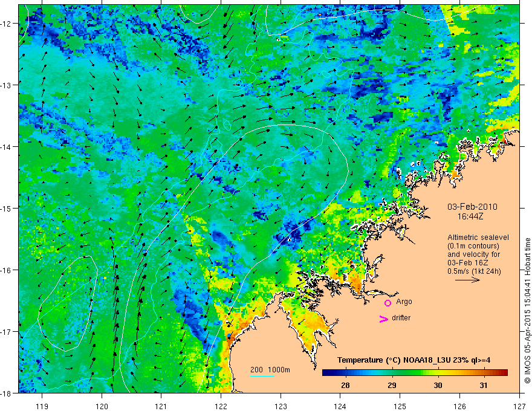Screen dimensions: 532x411
Task: Click the latitude label -18
Action: coord(7,393)
